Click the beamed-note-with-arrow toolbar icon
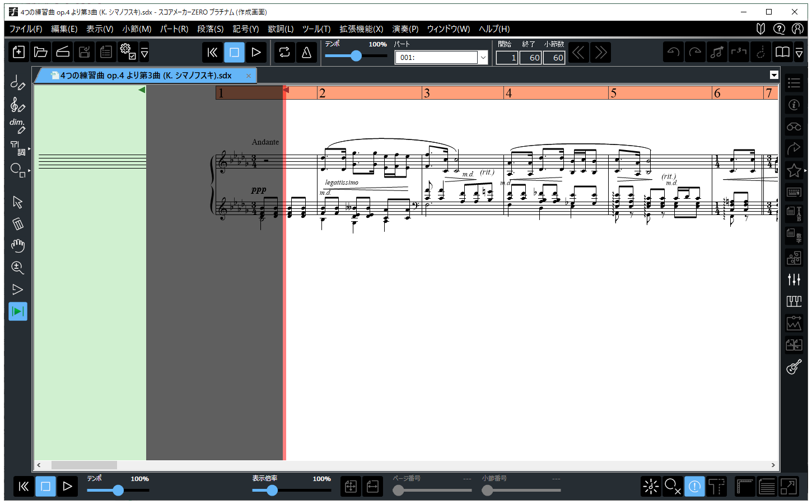 (x=717, y=52)
